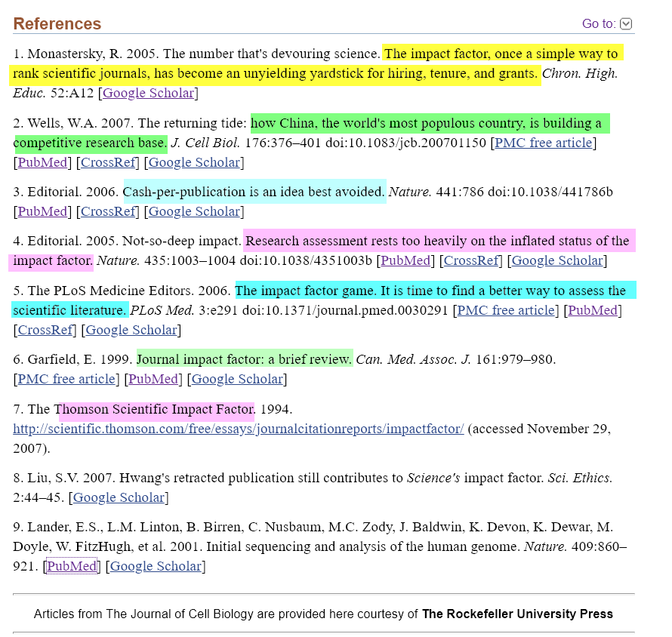The image size is (672, 637).
Task: Open PMC free article for Garfield 1999
Action: click(x=66, y=379)
